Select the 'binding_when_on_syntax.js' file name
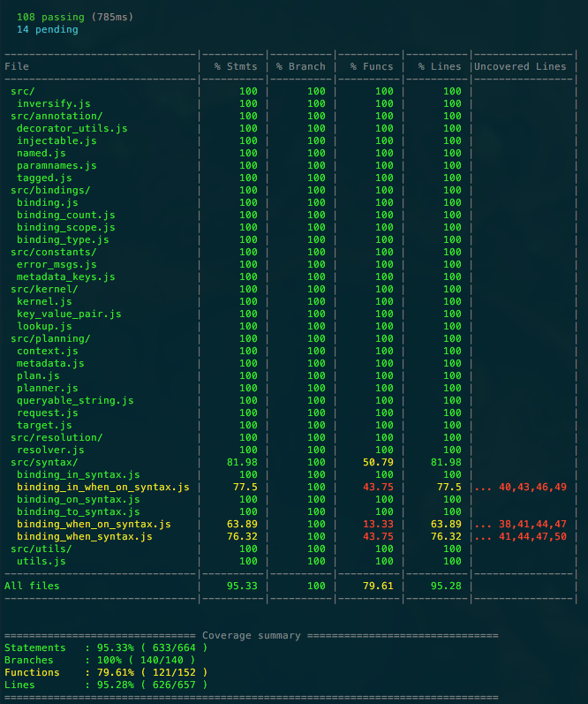This screenshot has height=704, width=588. coord(94,524)
